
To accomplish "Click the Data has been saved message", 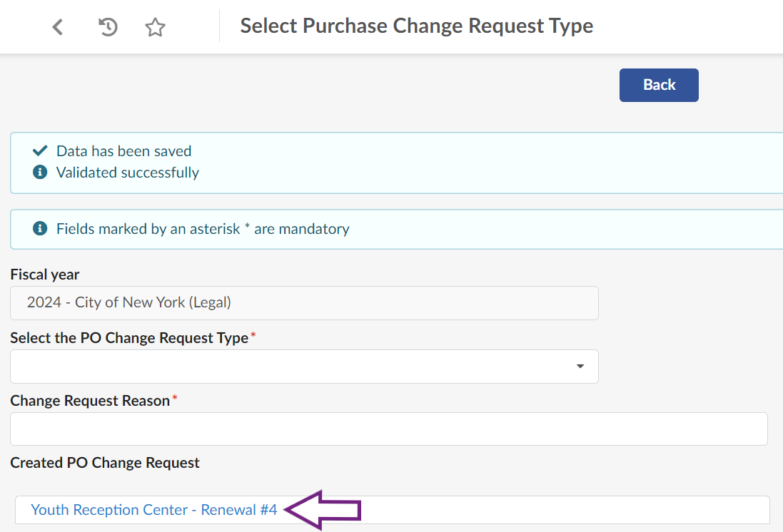I will [x=123, y=151].
